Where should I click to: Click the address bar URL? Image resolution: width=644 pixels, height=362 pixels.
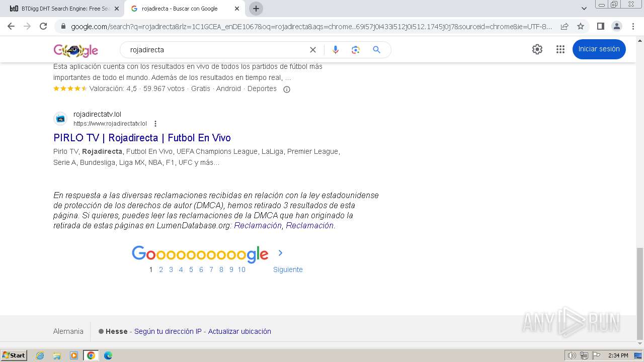pyautogui.click(x=311, y=26)
